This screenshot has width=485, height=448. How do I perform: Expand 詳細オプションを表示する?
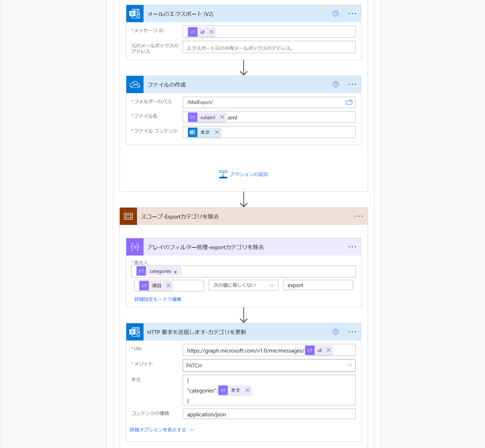(162, 430)
